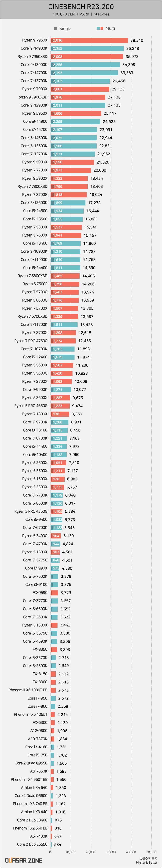Click the Multi legend text

pos(110,29)
